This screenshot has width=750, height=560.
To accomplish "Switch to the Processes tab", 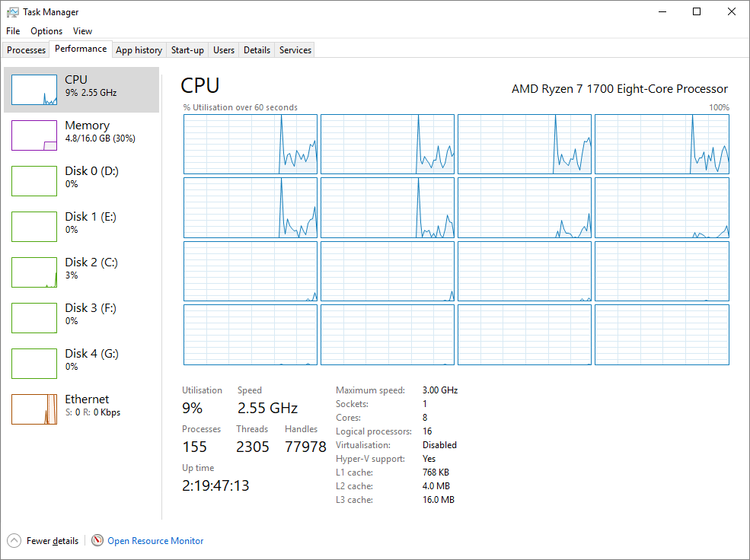I will click(27, 50).
